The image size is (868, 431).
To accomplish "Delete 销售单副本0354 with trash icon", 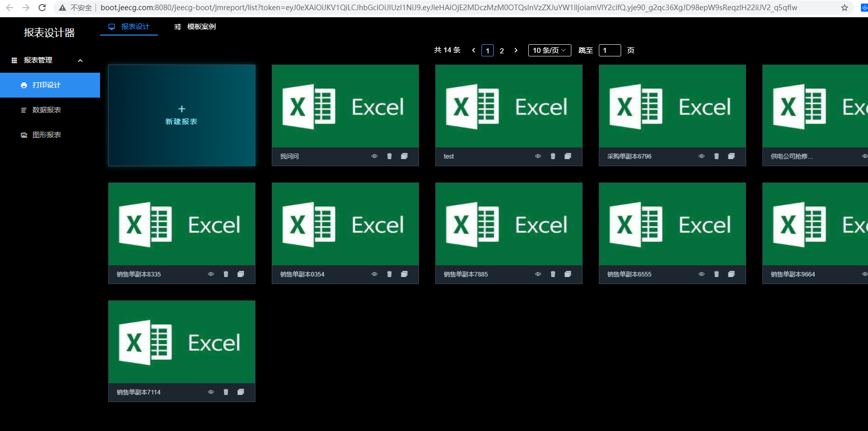I will (390, 274).
